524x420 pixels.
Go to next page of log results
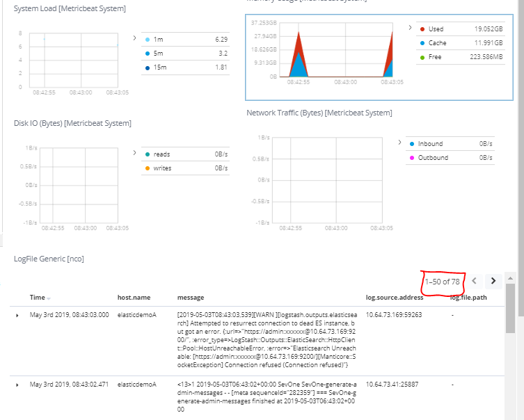point(493,281)
